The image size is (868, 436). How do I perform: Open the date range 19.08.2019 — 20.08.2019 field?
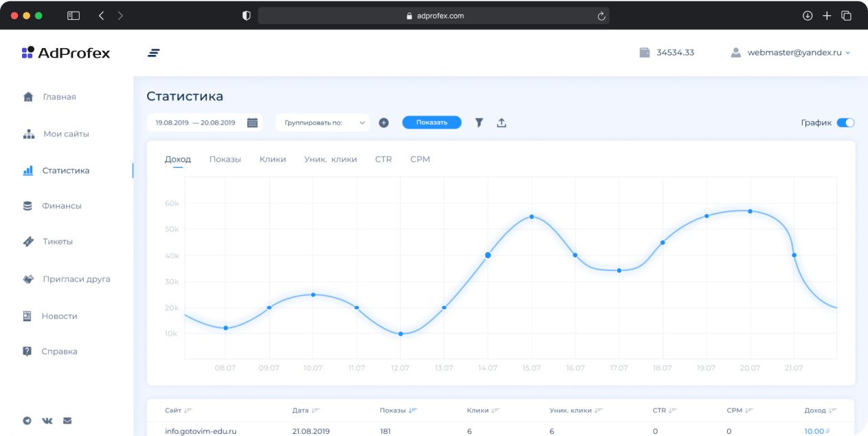pyautogui.click(x=195, y=122)
